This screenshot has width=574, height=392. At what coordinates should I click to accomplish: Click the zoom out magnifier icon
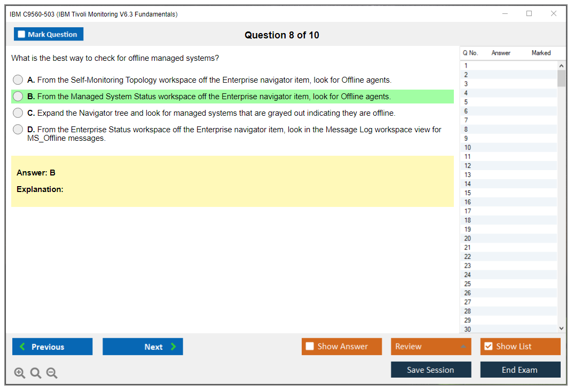(x=52, y=373)
